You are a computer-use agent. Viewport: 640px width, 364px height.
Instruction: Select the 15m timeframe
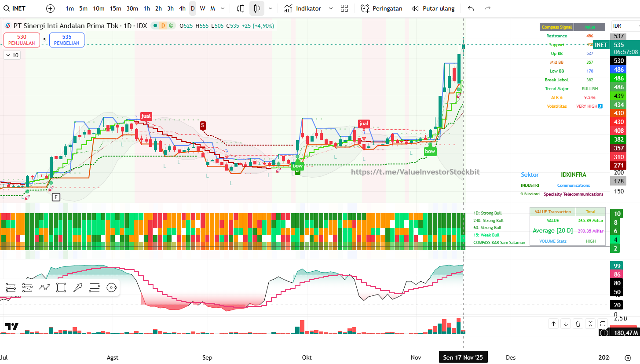[x=115, y=8]
